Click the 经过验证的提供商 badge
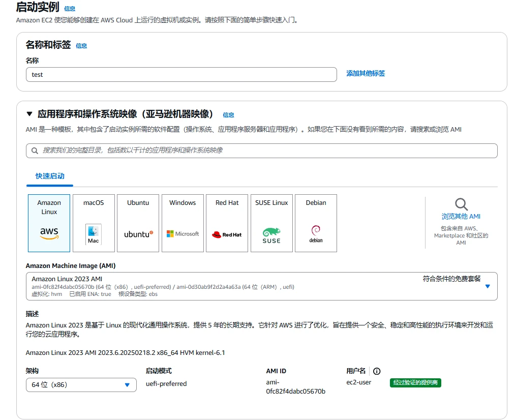515x420 pixels. pyautogui.click(x=415, y=382)
